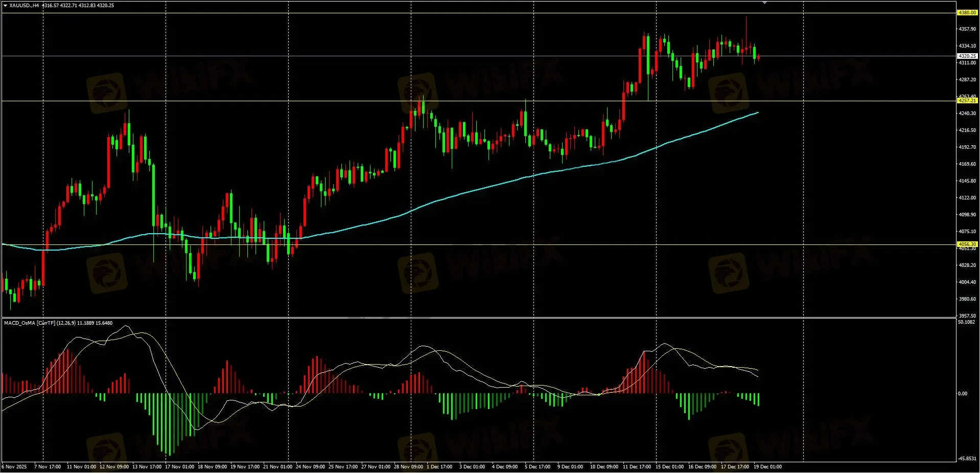Click the 10 Dec 09:00 time label

[604, 467]
